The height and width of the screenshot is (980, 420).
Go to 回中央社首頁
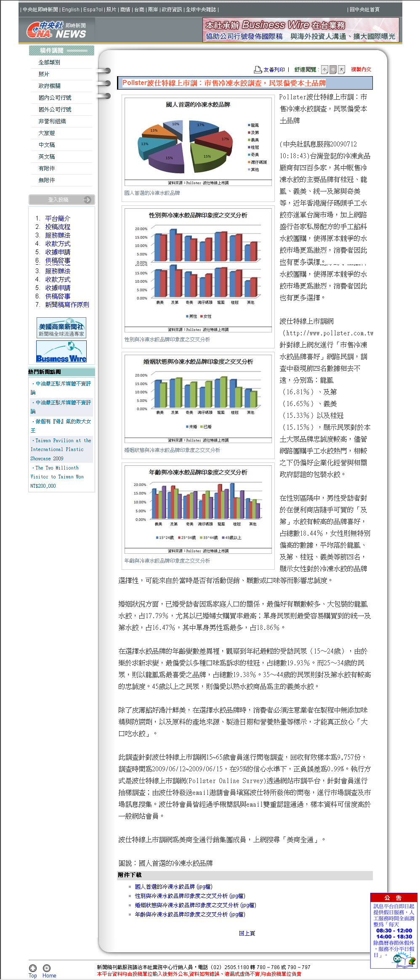pos(364,10)
